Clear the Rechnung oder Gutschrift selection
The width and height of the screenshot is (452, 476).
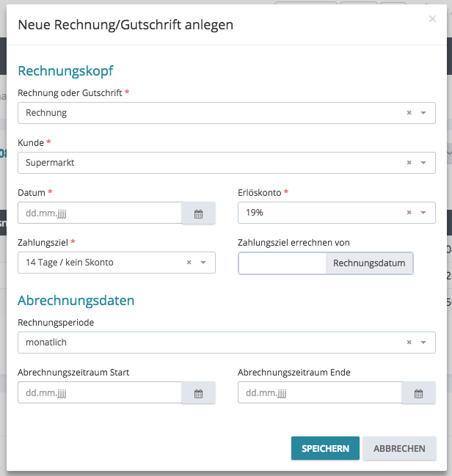click(x=409, y=113)
